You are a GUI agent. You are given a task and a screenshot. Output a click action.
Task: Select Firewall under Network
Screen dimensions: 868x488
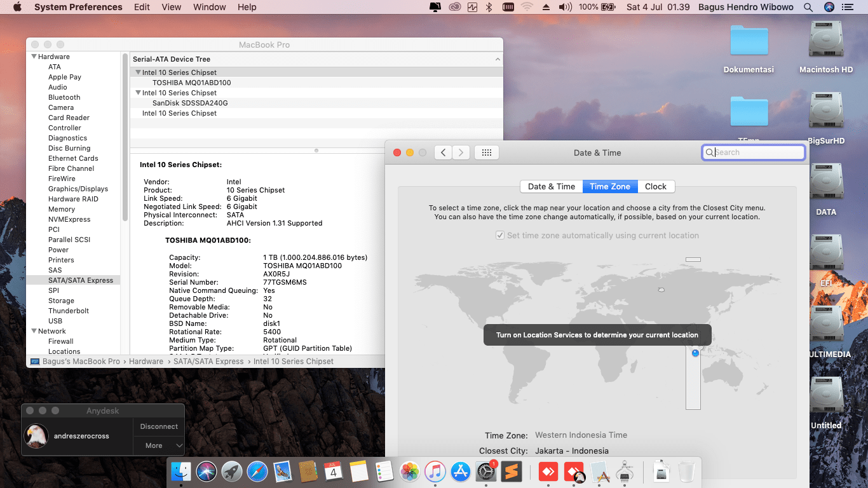(61, 341)
